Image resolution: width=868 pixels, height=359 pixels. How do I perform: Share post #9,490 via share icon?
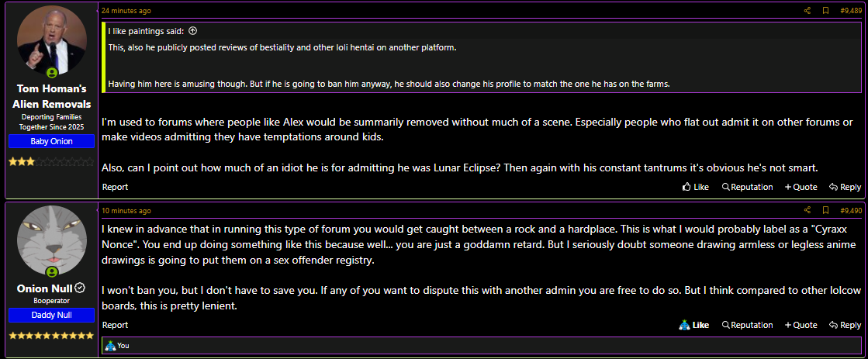(807, 211)
